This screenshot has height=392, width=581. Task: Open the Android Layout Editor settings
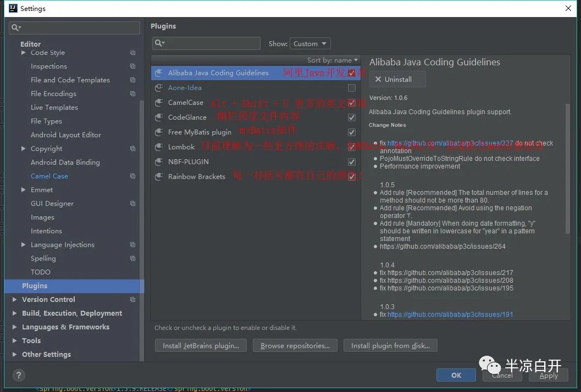tap(65, 135)
